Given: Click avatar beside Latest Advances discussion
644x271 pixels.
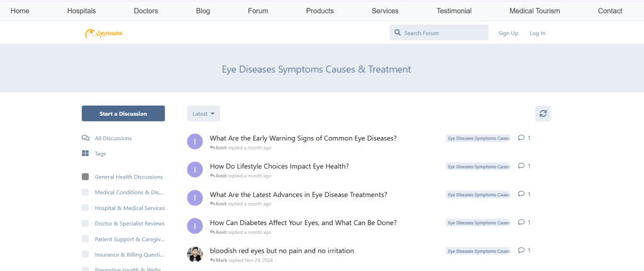Looking at the screenshot, I should [x=195, y=198].
